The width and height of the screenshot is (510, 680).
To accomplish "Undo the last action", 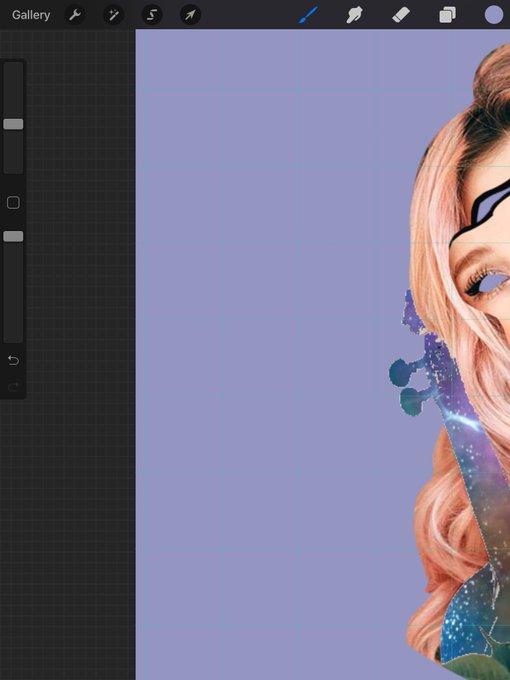I will coord(13,360).
